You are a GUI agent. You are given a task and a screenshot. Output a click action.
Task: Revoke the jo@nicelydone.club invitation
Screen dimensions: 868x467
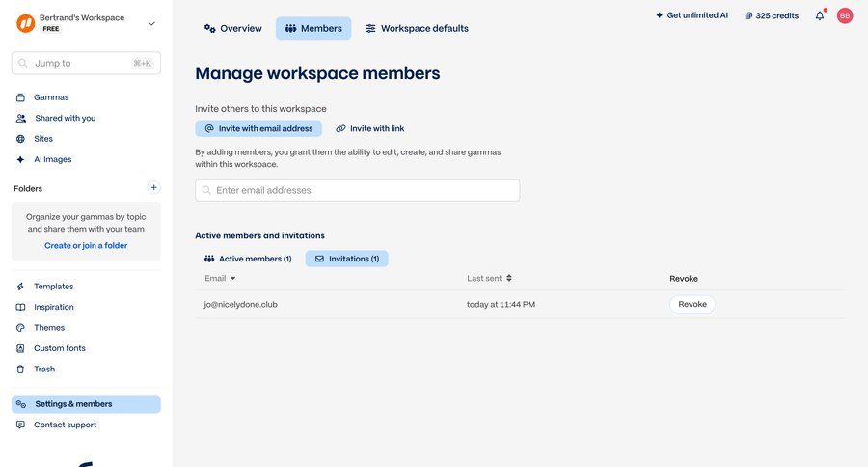coord(692,304)
